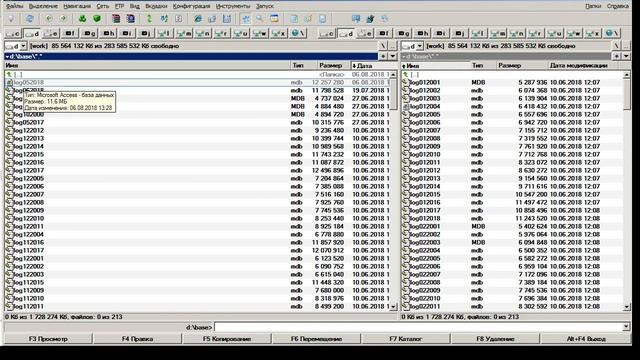The height and width of the screenshot is (360, 640).
Task: Select file log122012 in left panel
Action: tap(198, 130)
